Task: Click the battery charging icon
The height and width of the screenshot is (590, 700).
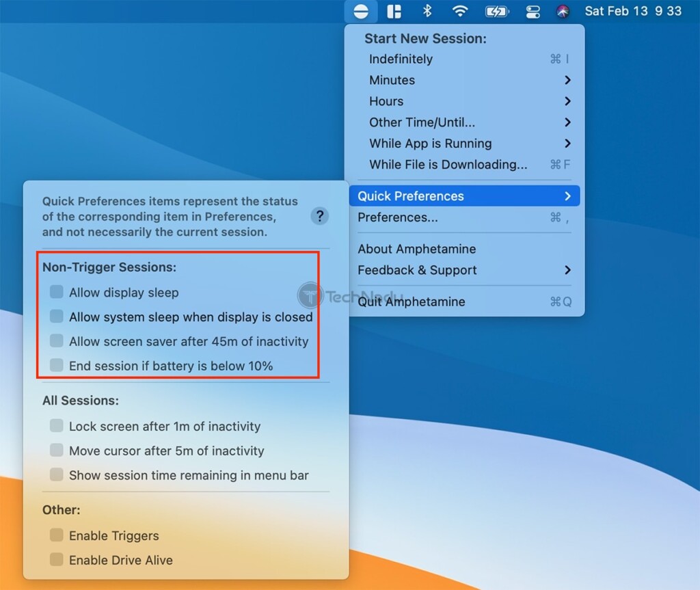Action: 497,11
